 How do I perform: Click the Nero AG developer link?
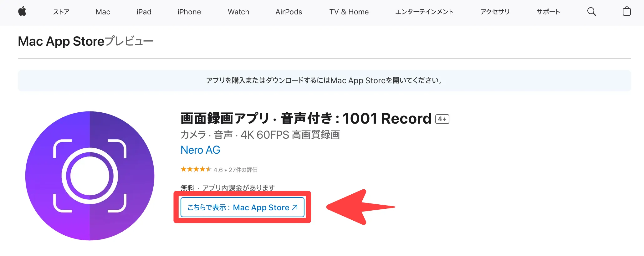[200, 150]
